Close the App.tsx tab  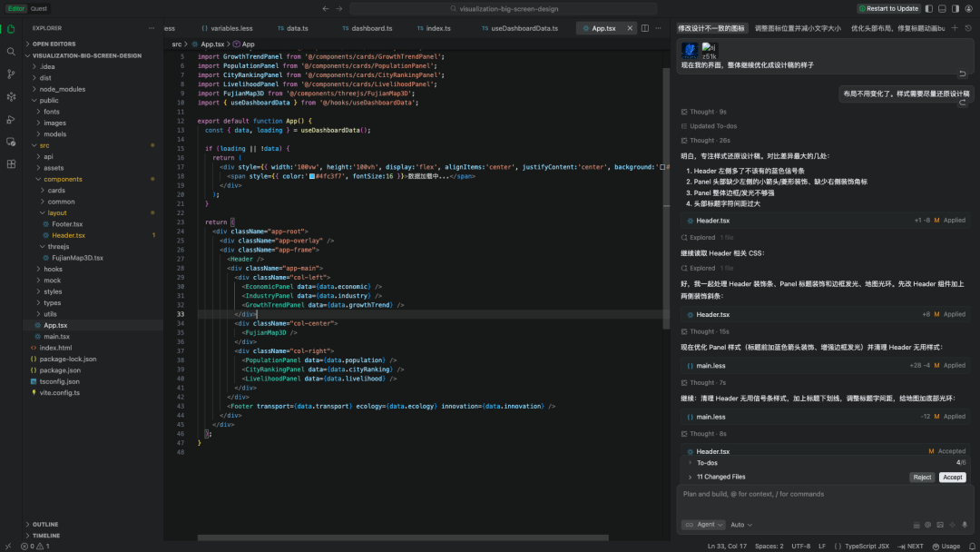point(630,28)
